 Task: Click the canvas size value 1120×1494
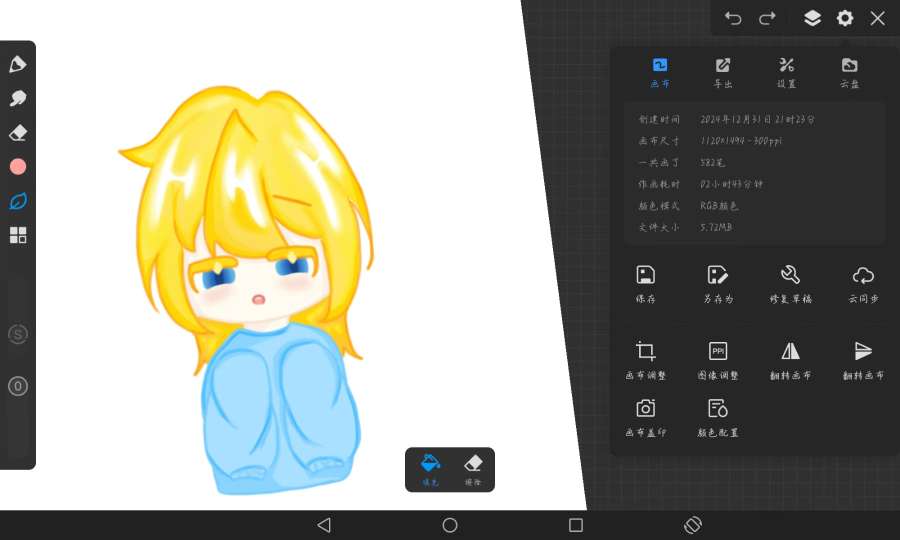pos(741,141)
